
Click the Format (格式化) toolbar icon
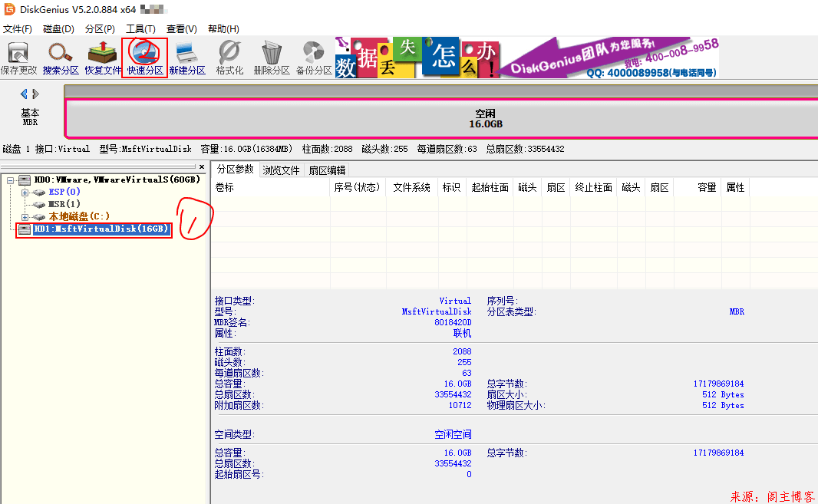(229, 58)
